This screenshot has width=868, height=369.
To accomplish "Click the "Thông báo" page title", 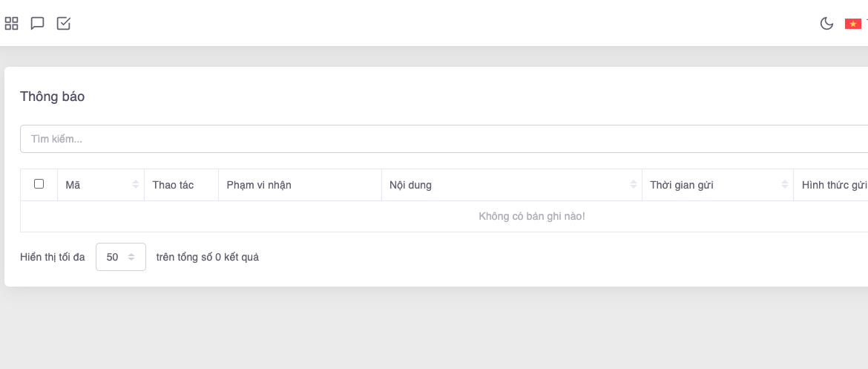I will tap(52, 97).
